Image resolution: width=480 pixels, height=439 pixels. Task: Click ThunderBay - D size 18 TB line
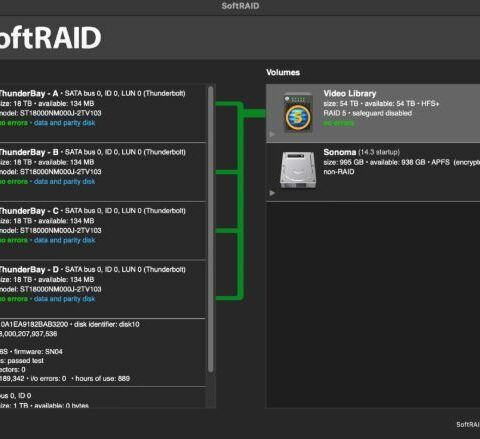[47, 280]
